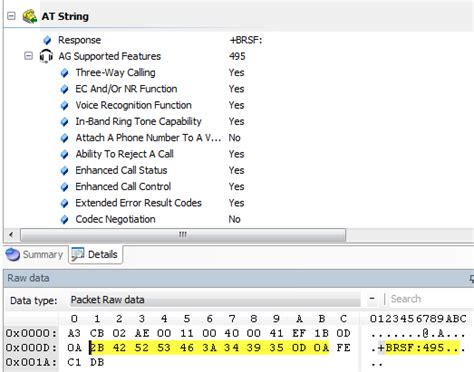Click the AT String packet icon
This screenshot has width=474, height=372.
pyautogui.click(x=30, y=16)
